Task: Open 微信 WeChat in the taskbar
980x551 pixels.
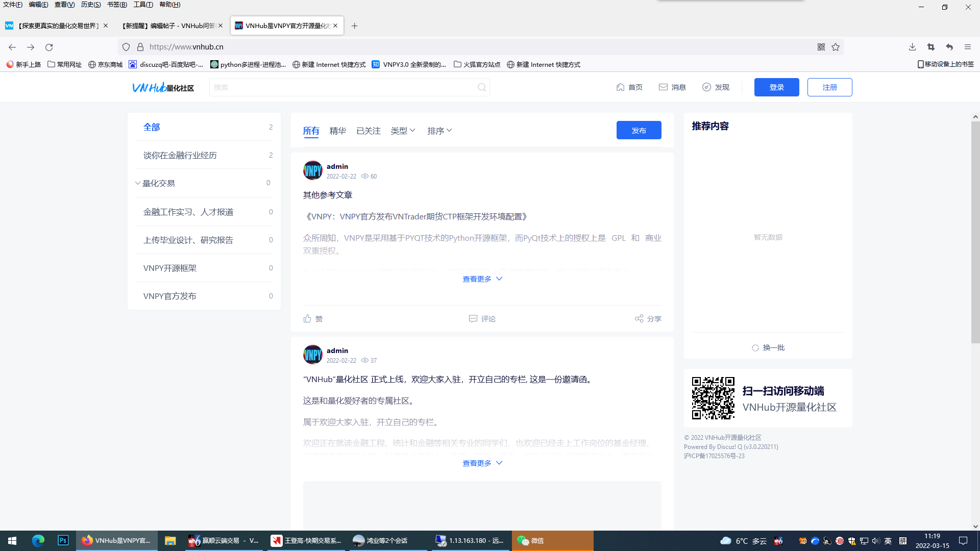Action: click(552, 540)
